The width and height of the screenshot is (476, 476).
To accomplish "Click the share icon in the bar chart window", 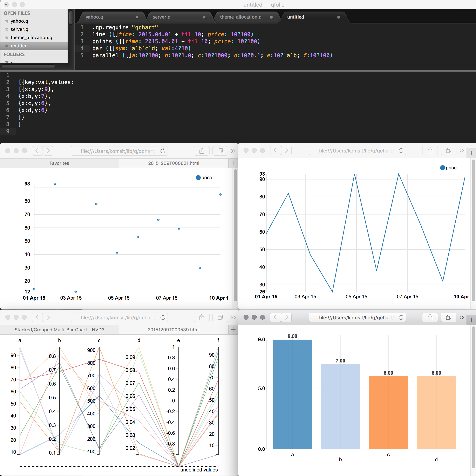I will pyautogui.click(x=430, y=317).
